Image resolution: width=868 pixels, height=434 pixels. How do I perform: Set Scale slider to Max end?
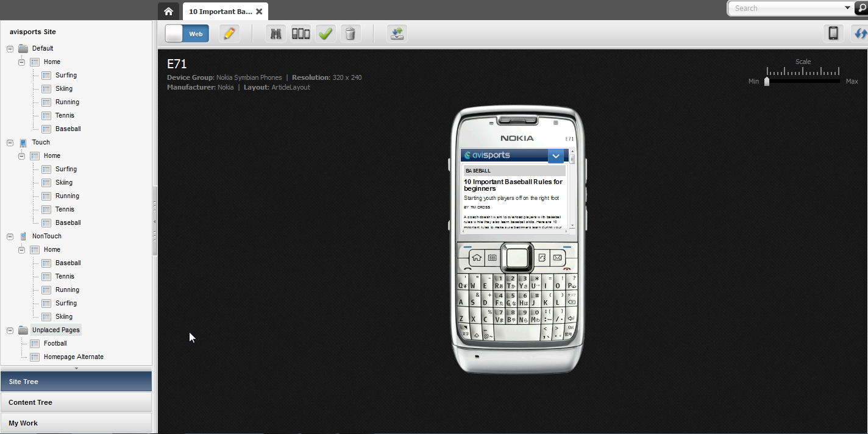tap(839, 81)
